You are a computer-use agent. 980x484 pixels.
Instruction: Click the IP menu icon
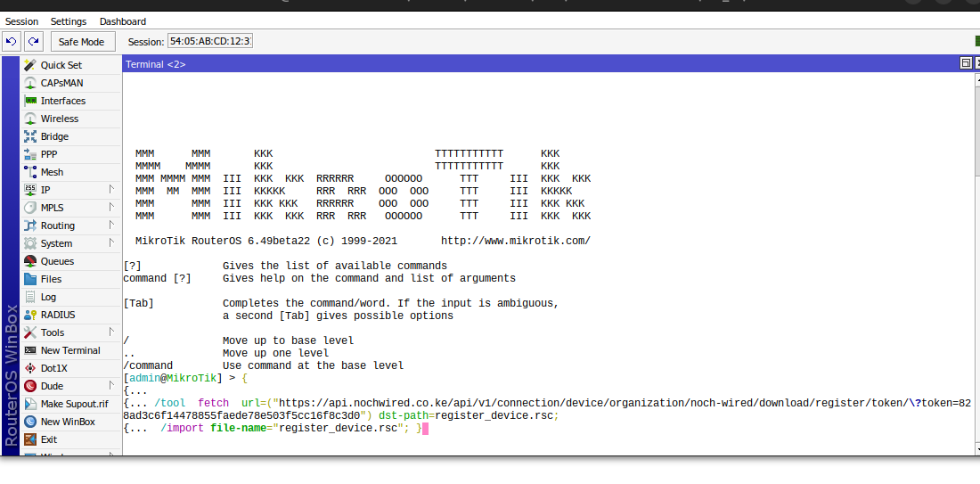(30, 190)
